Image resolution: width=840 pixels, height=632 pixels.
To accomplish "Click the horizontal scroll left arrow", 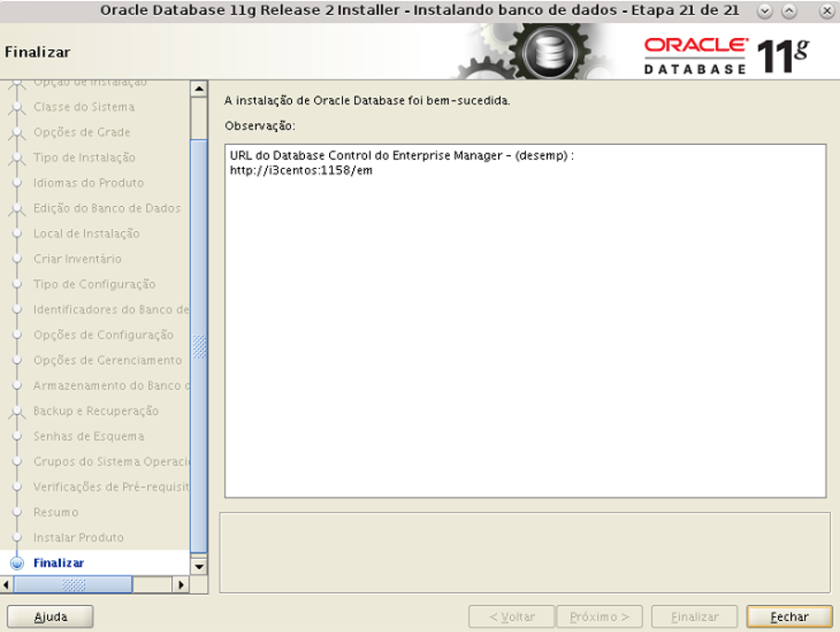I will tap(6, 585).
